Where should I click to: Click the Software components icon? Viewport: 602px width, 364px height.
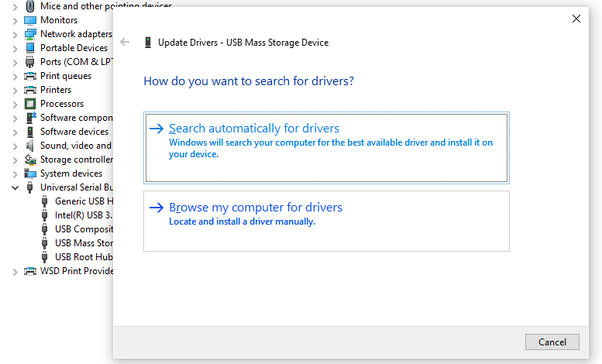[x=31, y=118]
